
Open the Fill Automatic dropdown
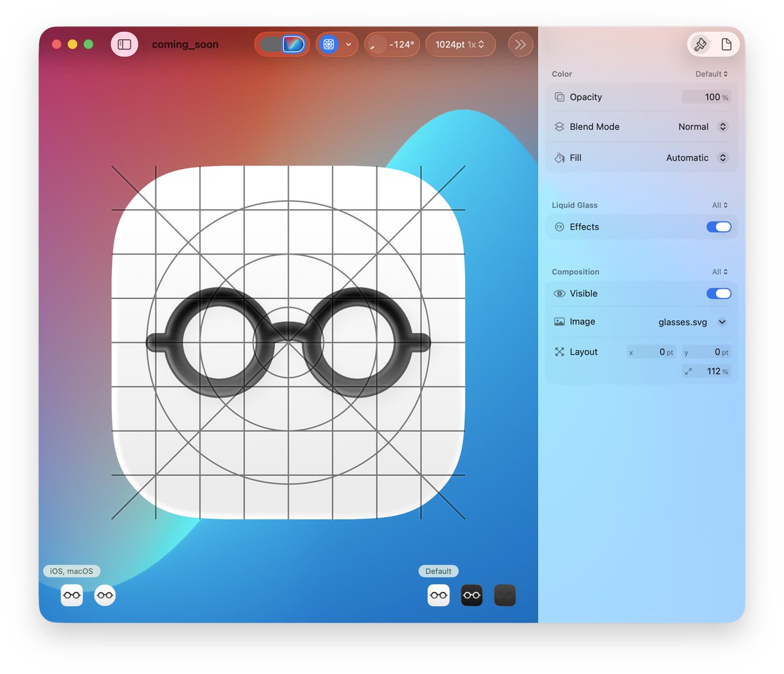(696, 157)
